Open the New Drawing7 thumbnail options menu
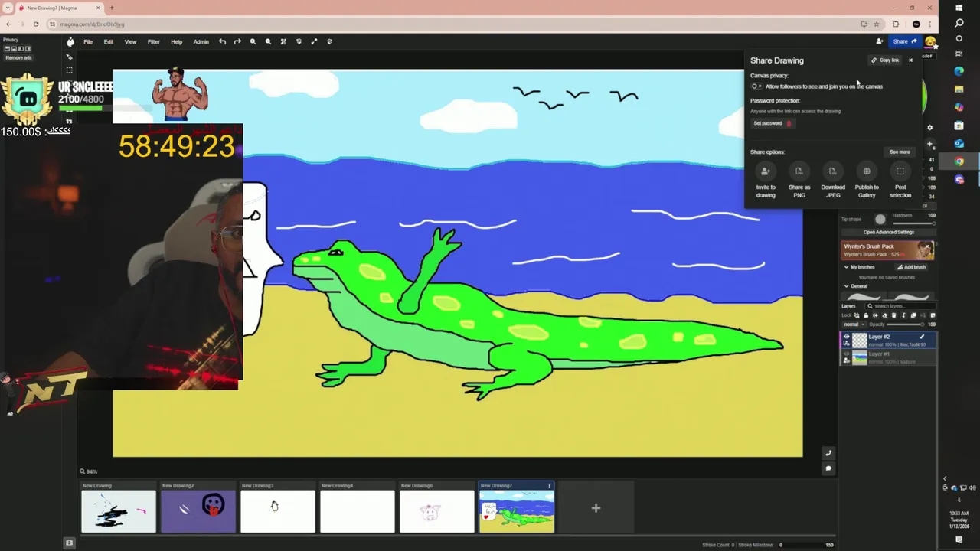Screen dimensions: 980x551 point(549,486)
